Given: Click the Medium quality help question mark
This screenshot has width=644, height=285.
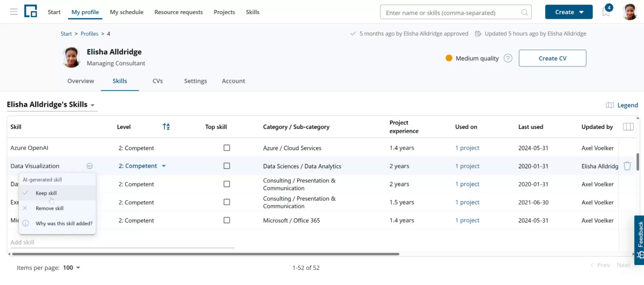Looking at the screenshot, I should [x=508, y=58].
